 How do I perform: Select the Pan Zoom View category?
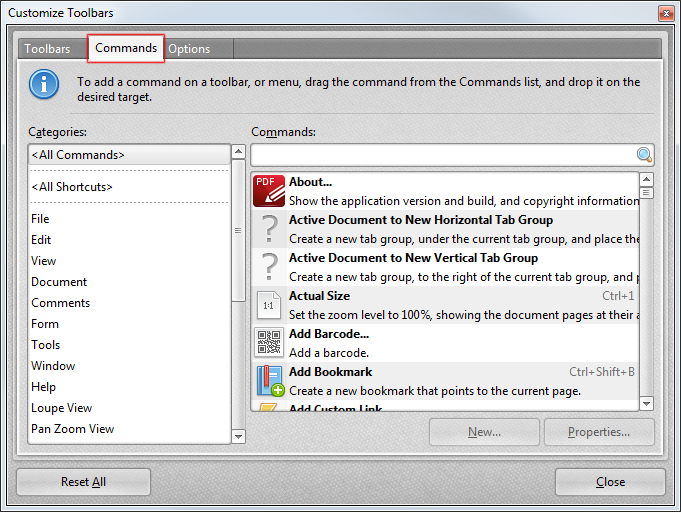129,429
